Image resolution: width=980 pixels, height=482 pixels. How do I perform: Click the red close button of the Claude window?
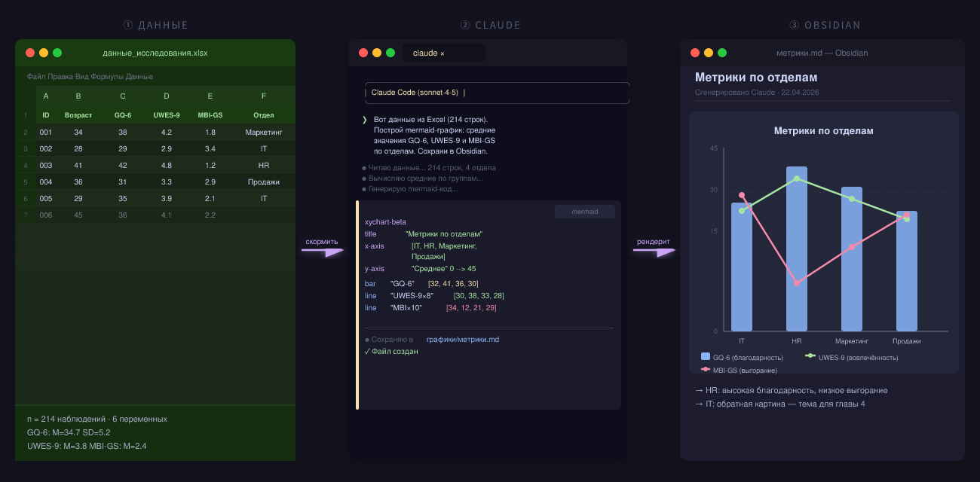(x=363, y=53)
